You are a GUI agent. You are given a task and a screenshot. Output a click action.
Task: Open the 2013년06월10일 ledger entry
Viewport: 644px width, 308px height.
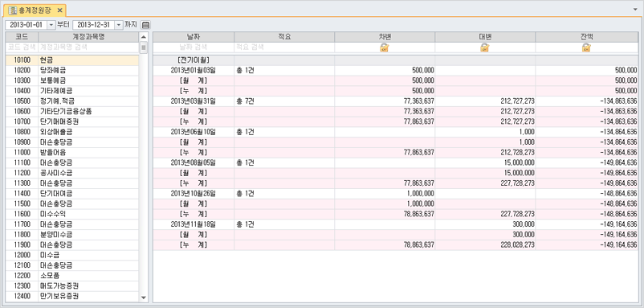(396, 132)
